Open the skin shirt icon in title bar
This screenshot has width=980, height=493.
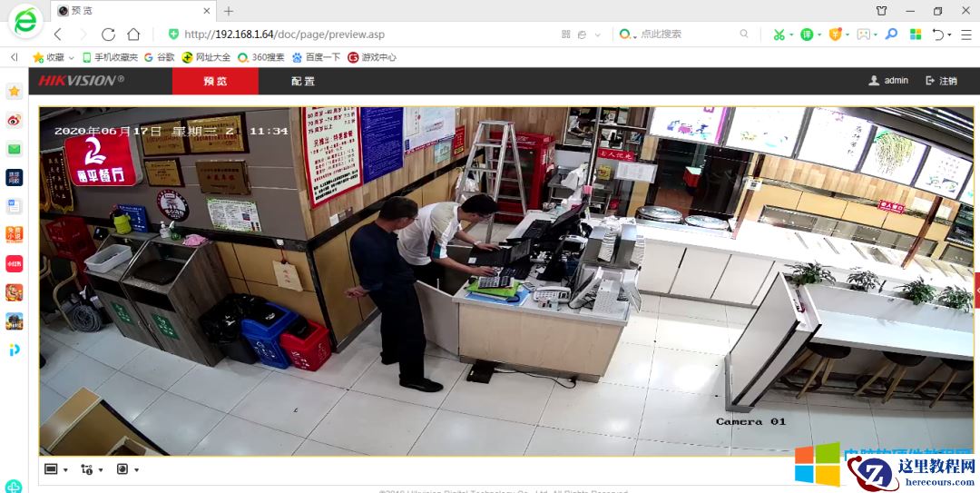tap(881, 11)
